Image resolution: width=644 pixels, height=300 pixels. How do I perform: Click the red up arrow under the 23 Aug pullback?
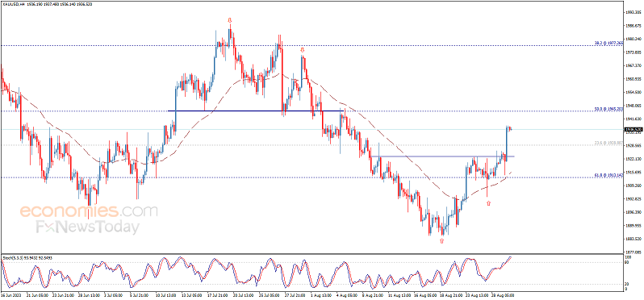coord(488,202)
